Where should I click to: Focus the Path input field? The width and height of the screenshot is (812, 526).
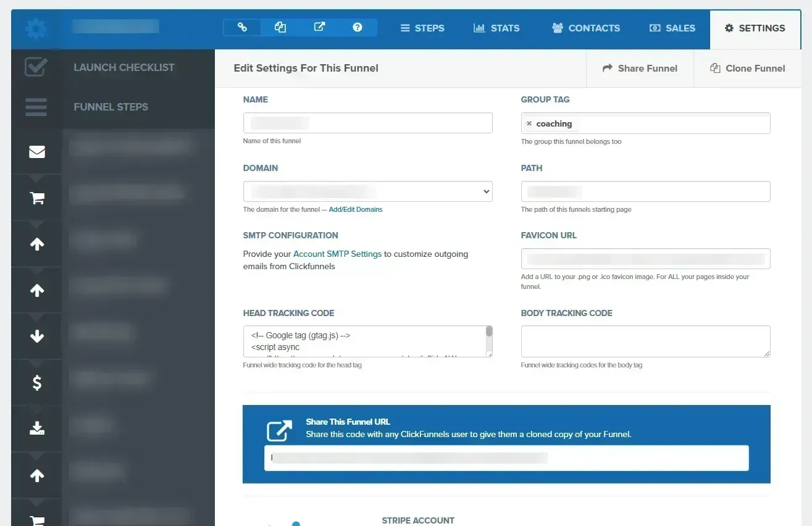point(646,191)
